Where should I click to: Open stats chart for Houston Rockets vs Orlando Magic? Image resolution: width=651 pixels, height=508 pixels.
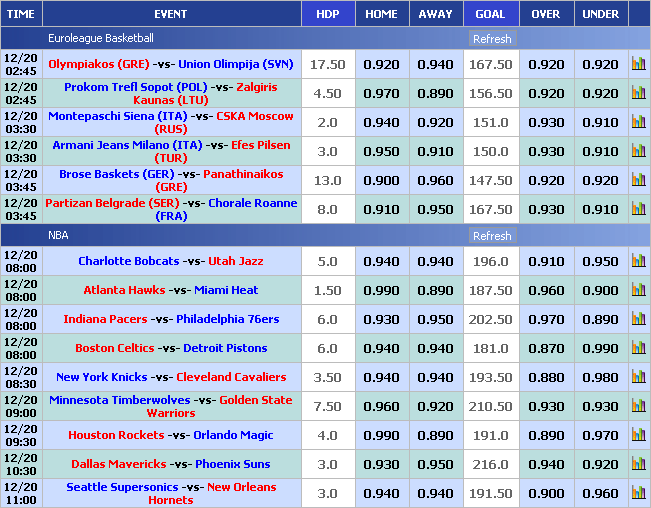click(638, 435)
